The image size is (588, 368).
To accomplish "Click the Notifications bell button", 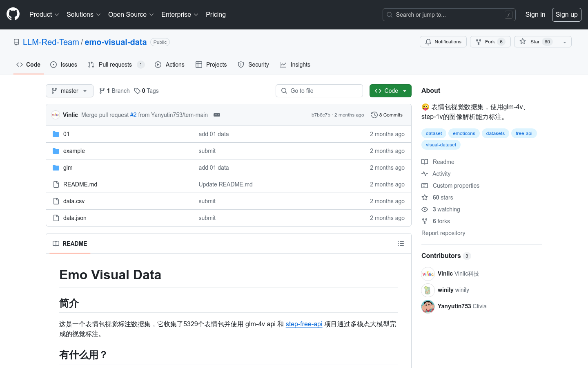I will coord(443,42).
